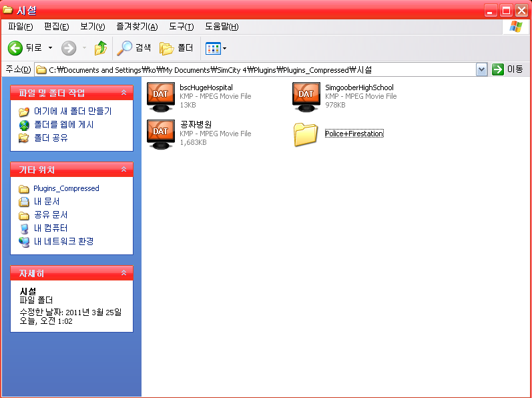Open the 파일(F) menu
Viewport: 532px width, 398px height.
coord(20,27)
